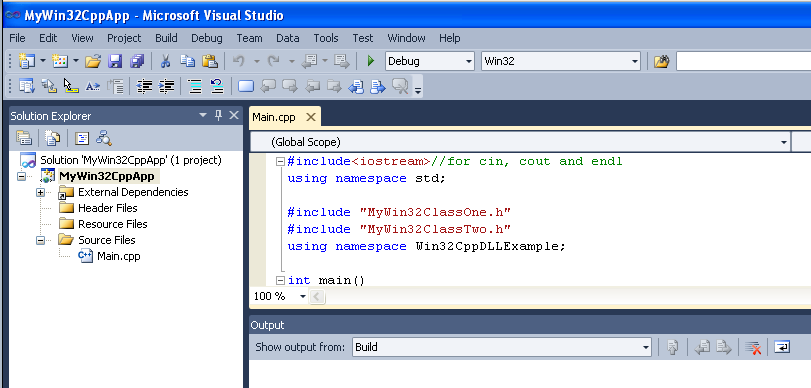Click the Previous Bookmark in Folder icon

(312, 86)
